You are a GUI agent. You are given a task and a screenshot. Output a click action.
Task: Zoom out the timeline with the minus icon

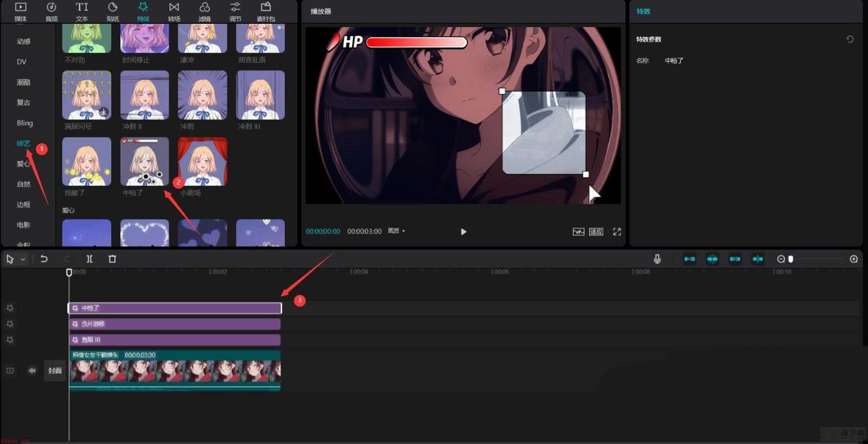pos(781,259)
